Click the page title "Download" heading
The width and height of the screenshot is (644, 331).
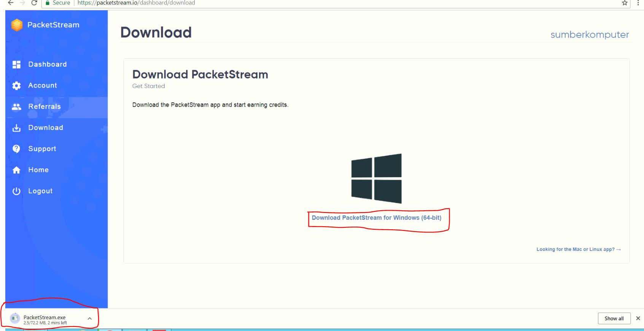(156, 32)
